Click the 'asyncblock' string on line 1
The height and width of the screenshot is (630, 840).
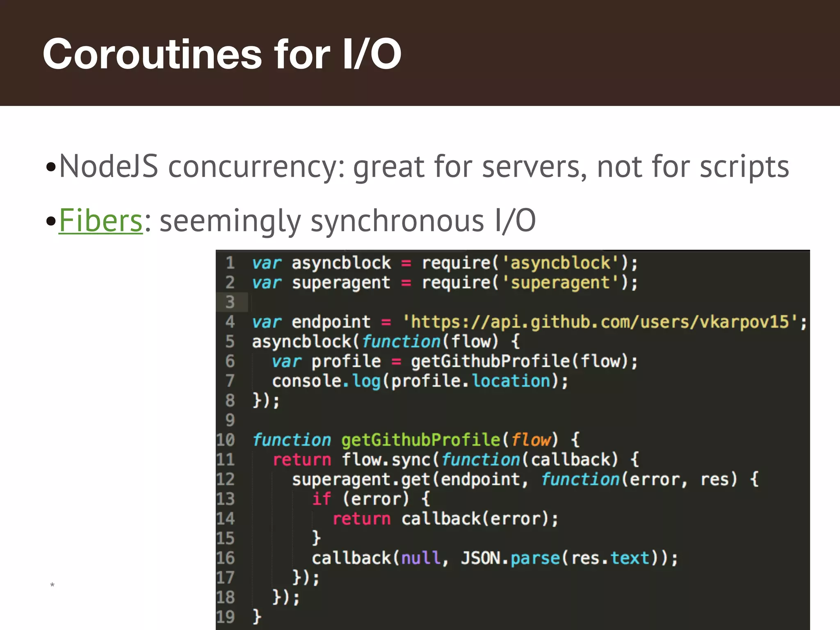tap(560, 263)
